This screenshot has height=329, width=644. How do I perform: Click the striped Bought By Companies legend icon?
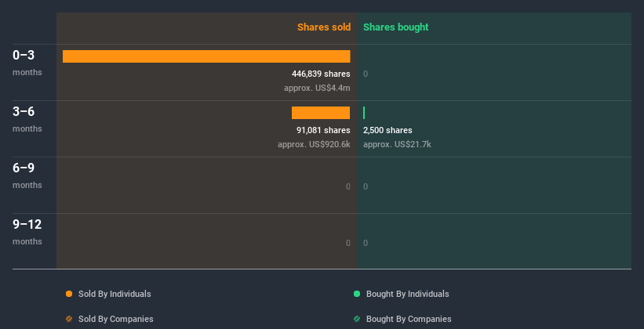point(357,319)
